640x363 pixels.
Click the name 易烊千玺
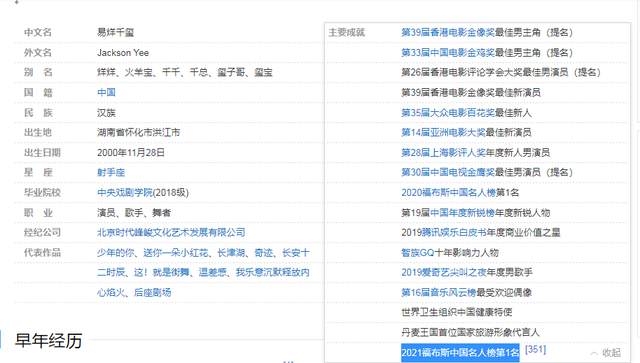116,32
